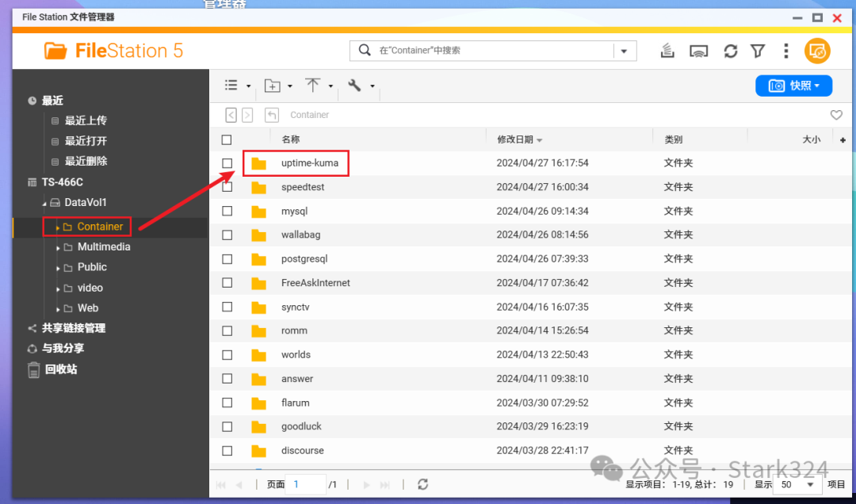The width and height of the screenshot is (856, 504).
Task: Open the uptime-kuma folder
Action: click(310, 163)
